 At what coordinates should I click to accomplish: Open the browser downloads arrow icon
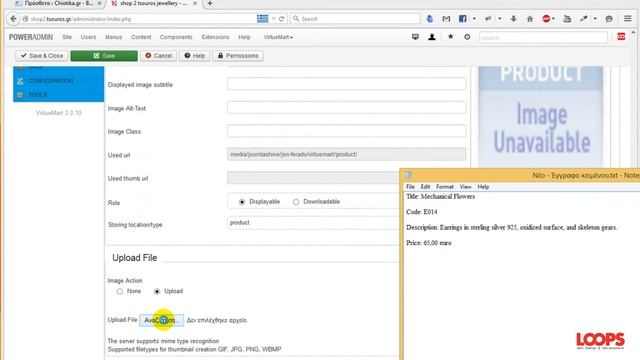pyautogui.click(x=513, y=19)
